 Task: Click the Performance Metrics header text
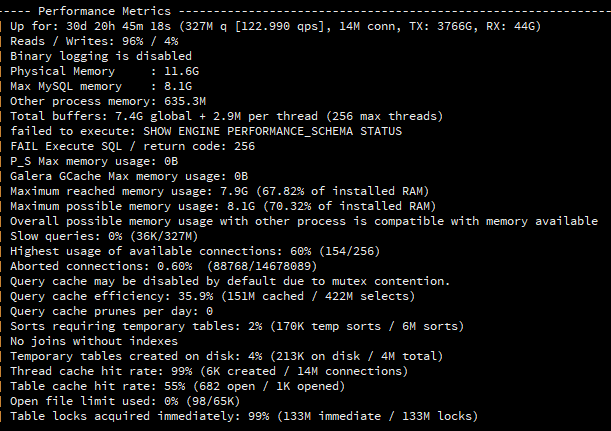click(104, 11)
